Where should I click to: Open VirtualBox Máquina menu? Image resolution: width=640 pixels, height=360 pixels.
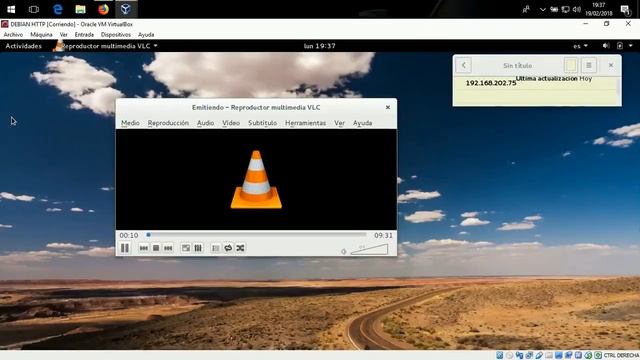click(41, 35)
